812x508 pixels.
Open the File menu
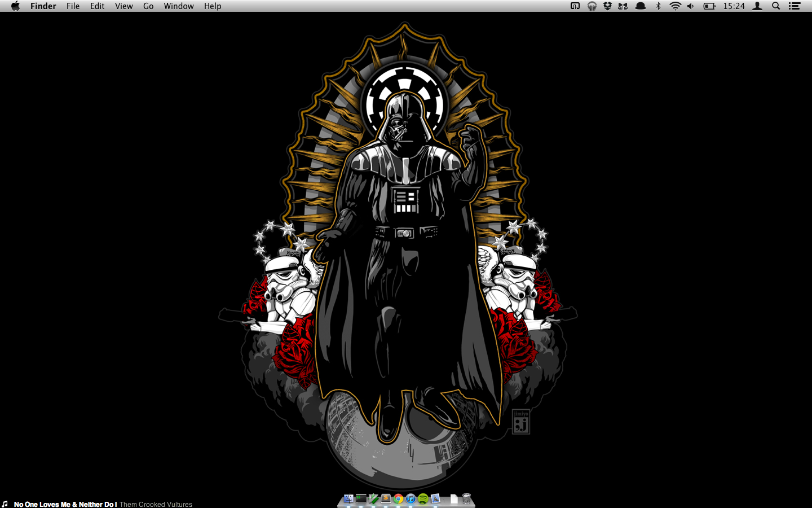coord(73,6)
